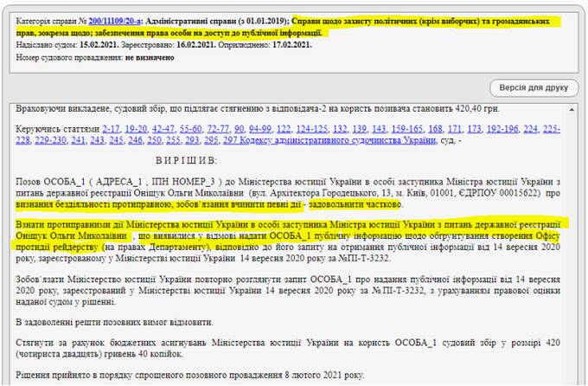This screenshot has height=386, width=588.
Task: Click the 'Версія для друку' print version button
Action: click(x=534, y=88)
